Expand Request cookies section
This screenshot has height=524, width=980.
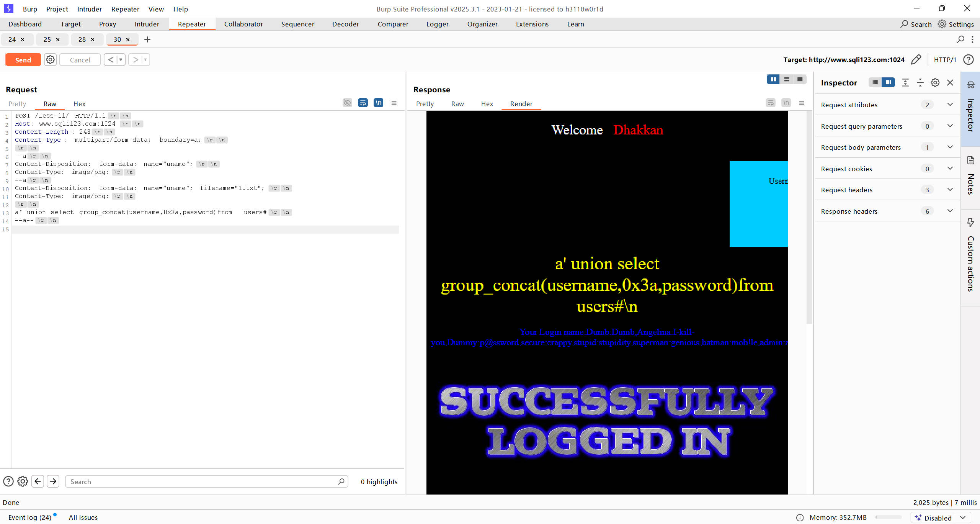click(x=887, y=169)
